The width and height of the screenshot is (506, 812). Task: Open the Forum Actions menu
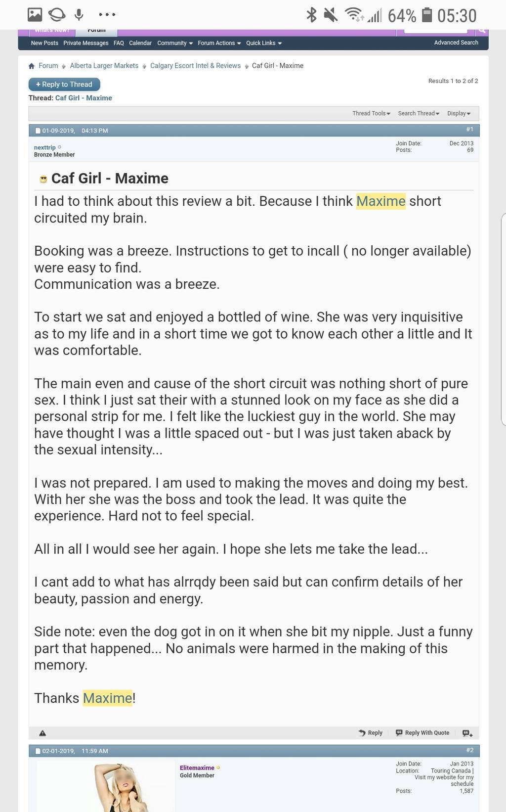tap(219, 43)
